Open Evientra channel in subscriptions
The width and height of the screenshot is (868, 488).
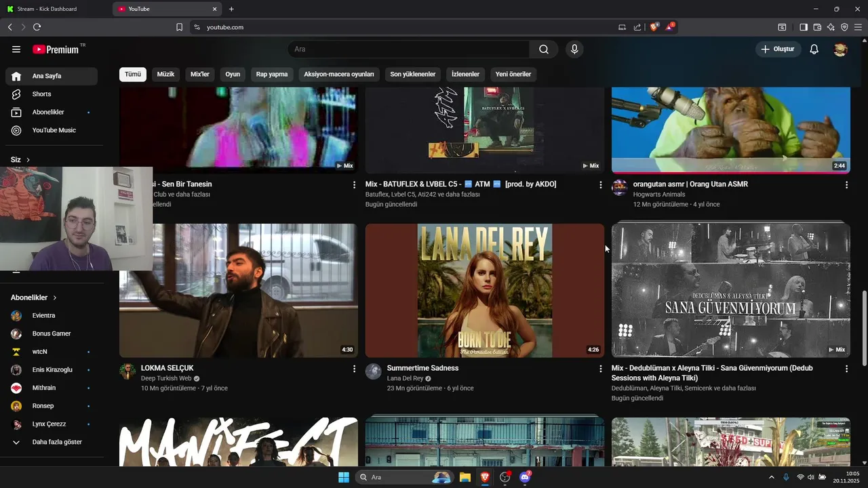(52, 316)
